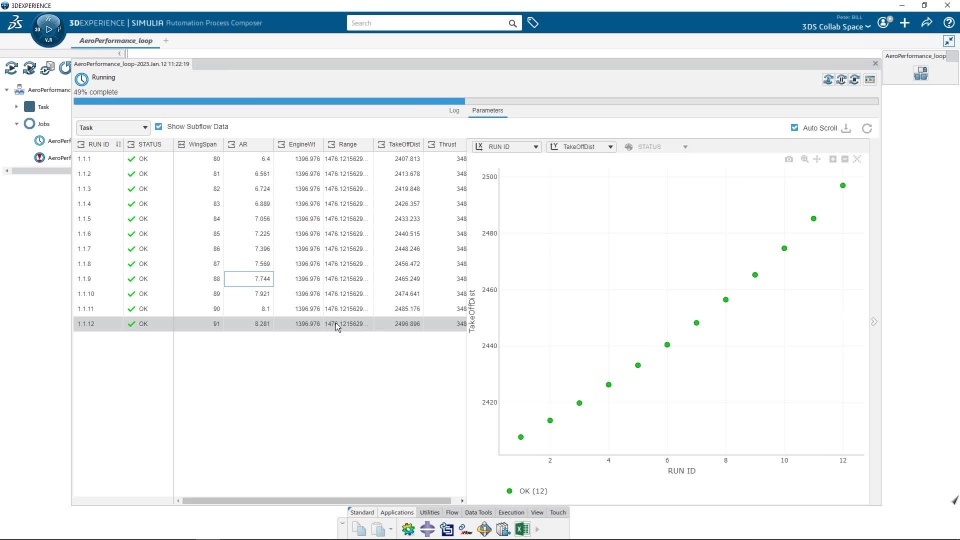
Task: Collapse the AeroPerformance tree root
Action: point(7,90)
